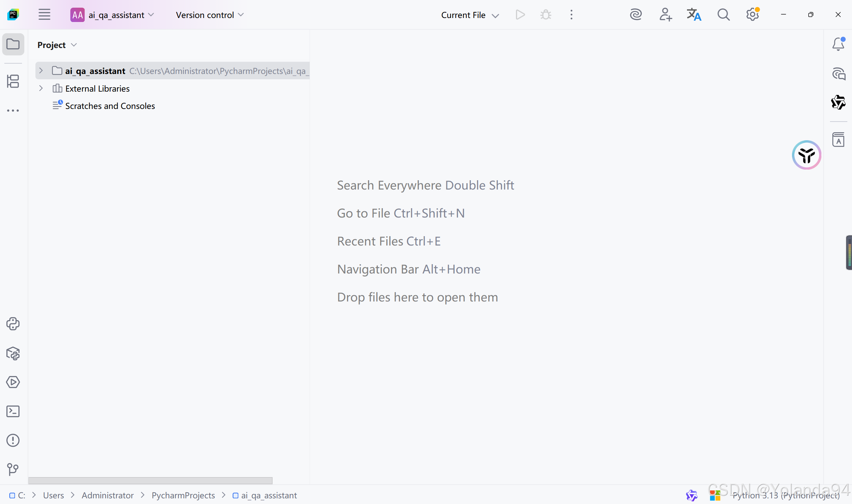The height and width of the screenshot is (504, 852).
Task: Open the Current File run configuration dropdown
Action: point(470,15)
